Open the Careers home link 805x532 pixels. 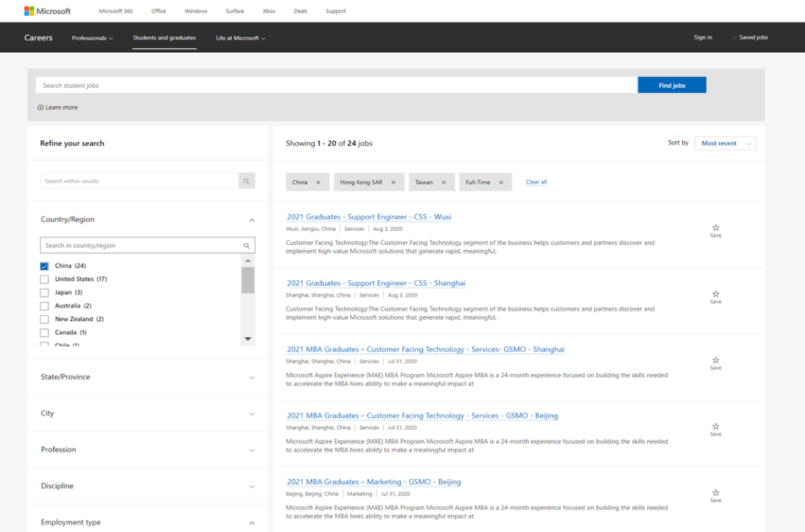click(x=39, y=37)
